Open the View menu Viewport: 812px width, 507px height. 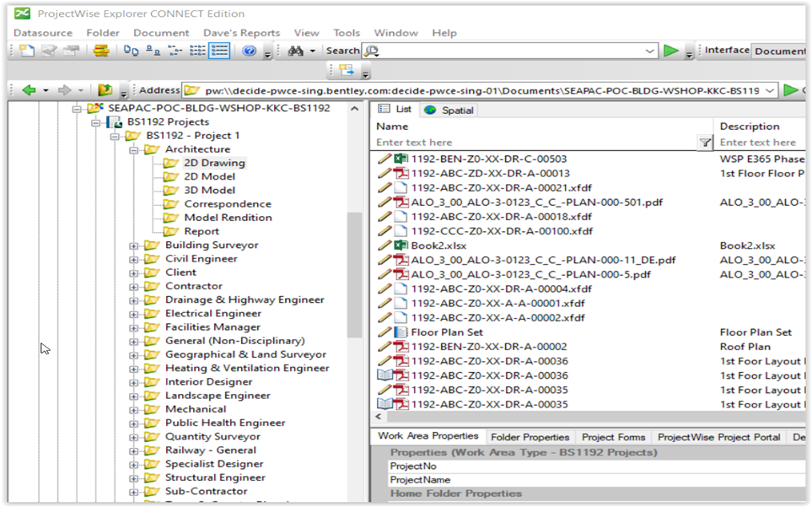[307, 33]
